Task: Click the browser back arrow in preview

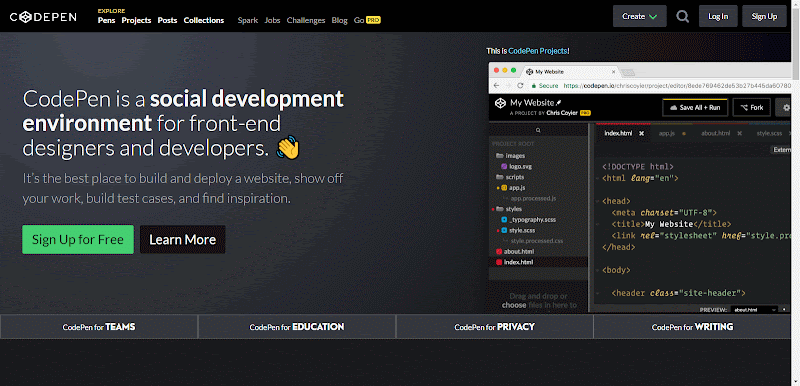Action: click(496, 86)
